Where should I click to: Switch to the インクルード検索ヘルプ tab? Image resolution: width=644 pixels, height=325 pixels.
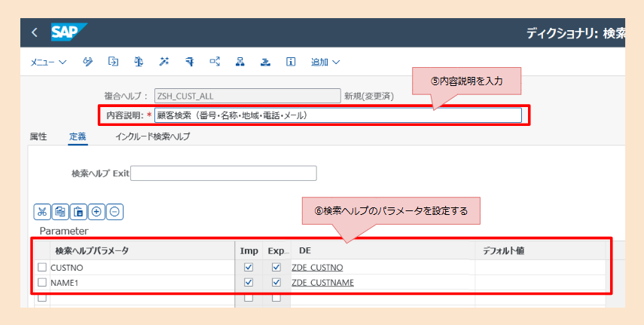point(152,136)
